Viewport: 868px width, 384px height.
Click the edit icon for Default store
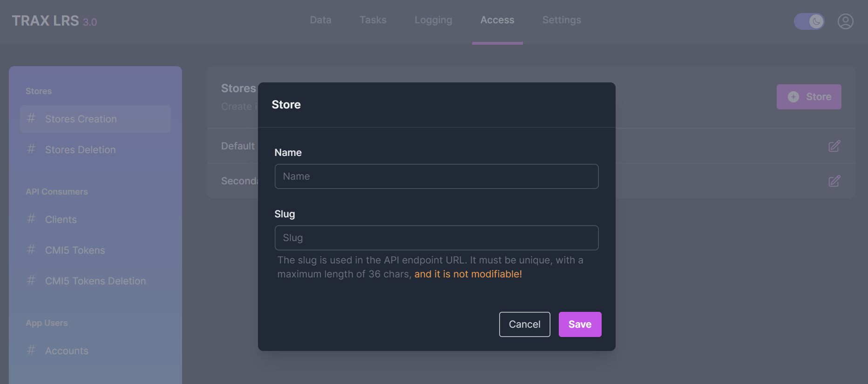(834, 146)
